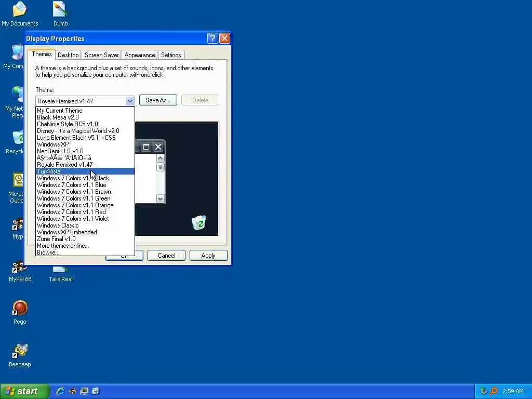Pick Disney - It's a Magical World v2.0
This screenshot has width=532, height=399.
click(85, 131)
